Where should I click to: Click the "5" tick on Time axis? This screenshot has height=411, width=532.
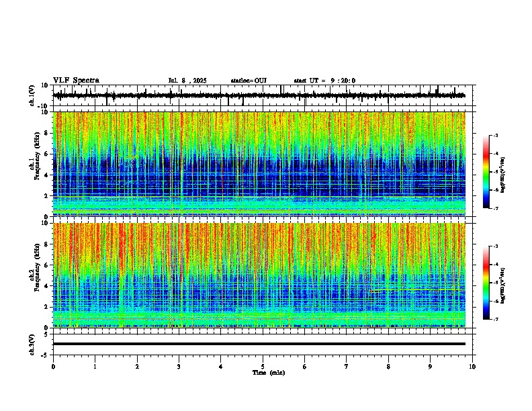pos(263,366)
